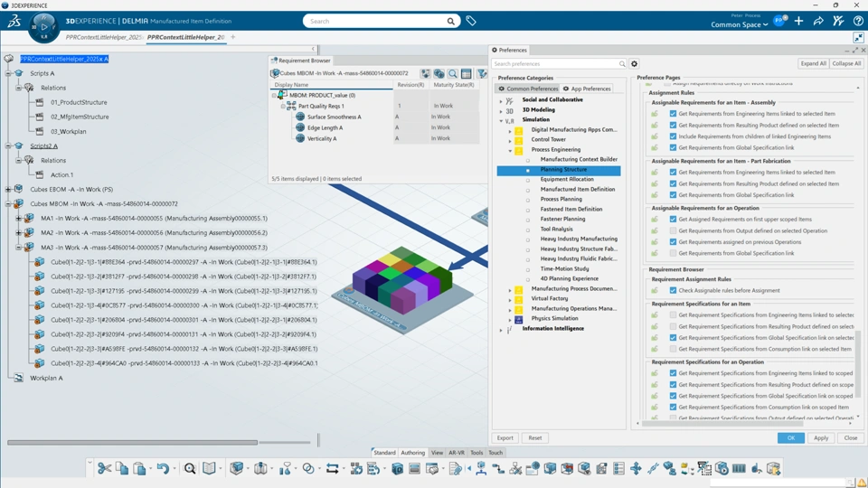The width and height of the screenshot is (868, 488).
Task: Click the Paste clipboard icon in bottom toolbar
Action: point(139,469)
